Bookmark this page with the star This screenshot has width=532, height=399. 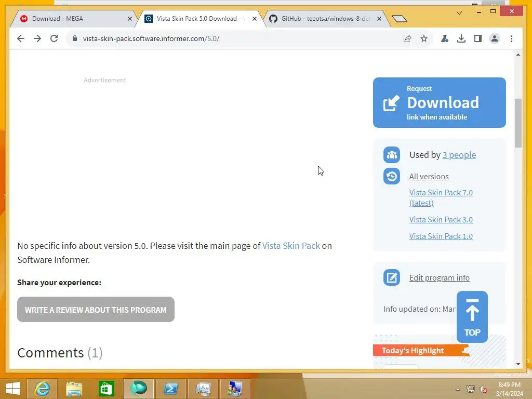424,38
